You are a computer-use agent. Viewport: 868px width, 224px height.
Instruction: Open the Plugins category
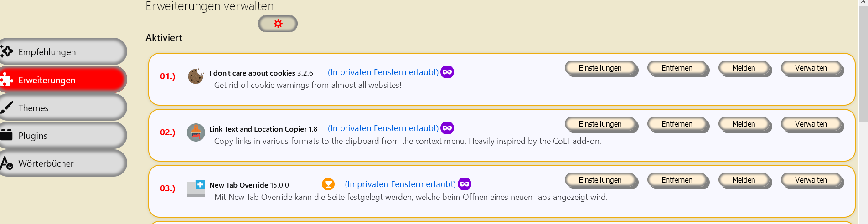tap(62, 136)
